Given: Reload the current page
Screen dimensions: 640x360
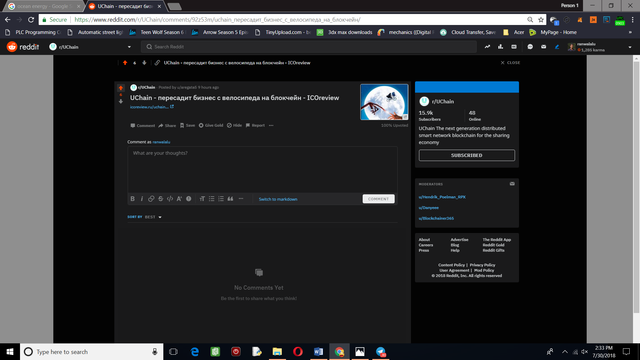Looking at the screenshot, I should 31,20.
